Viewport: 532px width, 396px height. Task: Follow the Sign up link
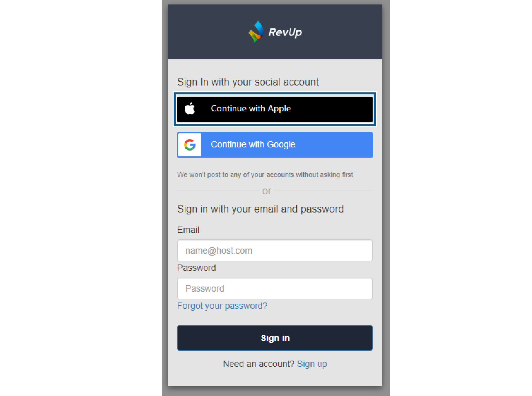[312, 364]
